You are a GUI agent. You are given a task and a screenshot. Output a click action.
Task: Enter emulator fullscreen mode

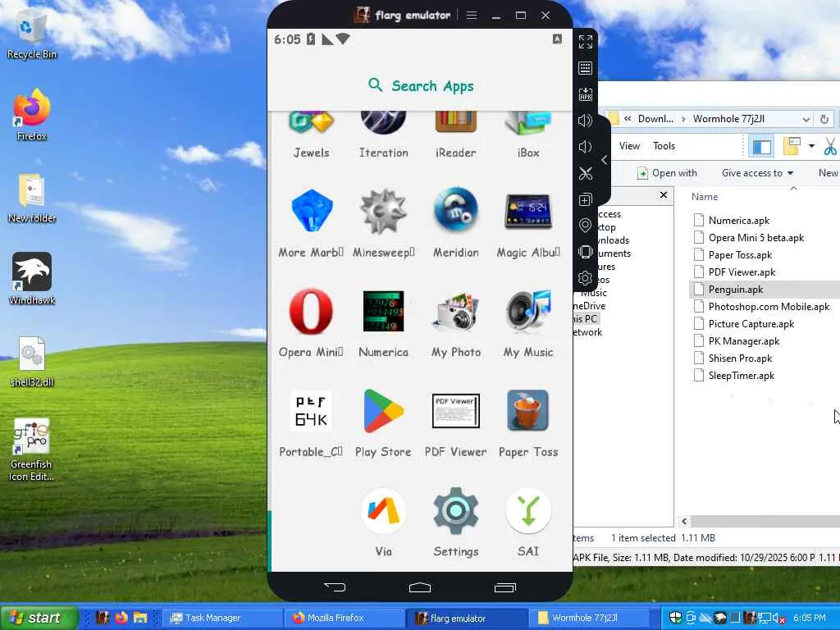pyautogui.click(x=586, y=42)
